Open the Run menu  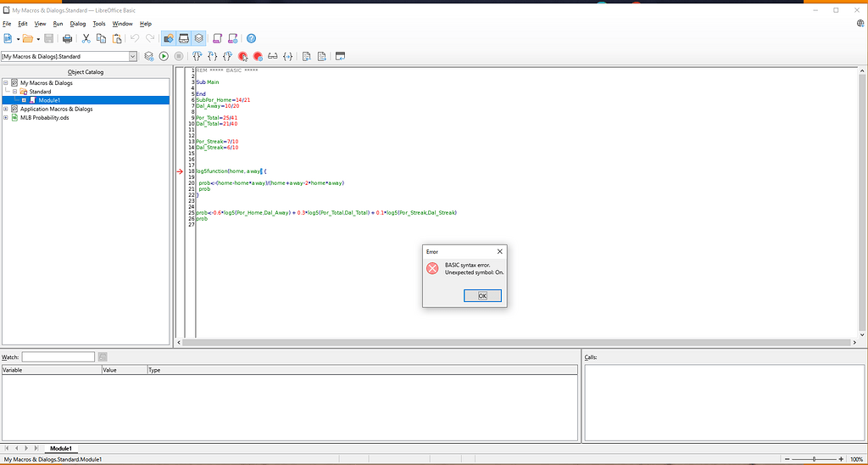[x=58, y=24]
